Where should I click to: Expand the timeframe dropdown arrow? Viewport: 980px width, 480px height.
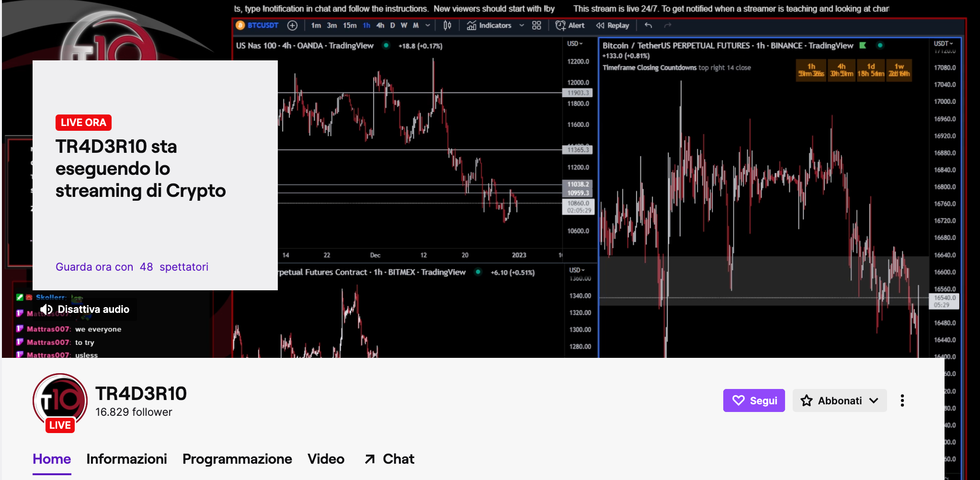(x=428, y=25)
